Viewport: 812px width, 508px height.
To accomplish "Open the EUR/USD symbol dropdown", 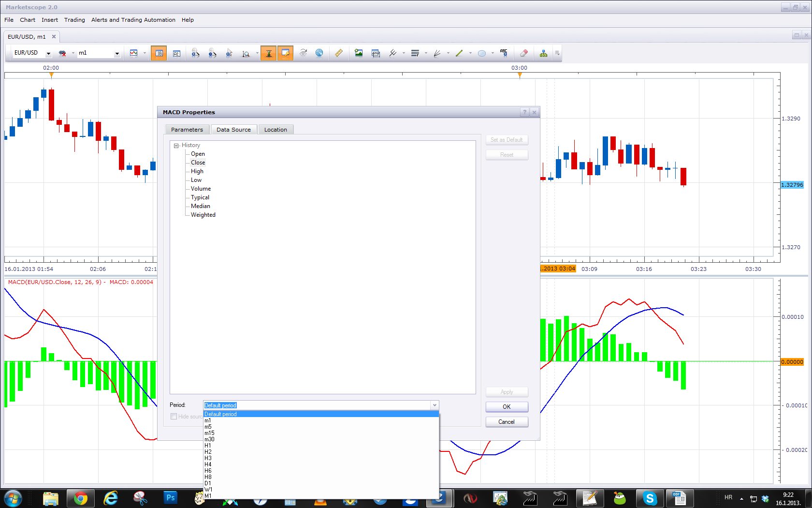I will 48,53.
